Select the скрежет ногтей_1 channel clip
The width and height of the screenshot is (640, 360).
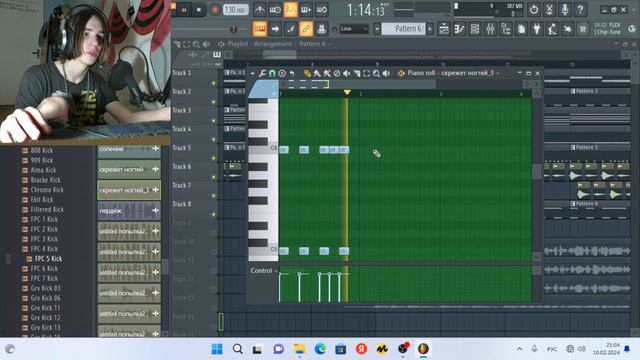click(x=129, y=190)
